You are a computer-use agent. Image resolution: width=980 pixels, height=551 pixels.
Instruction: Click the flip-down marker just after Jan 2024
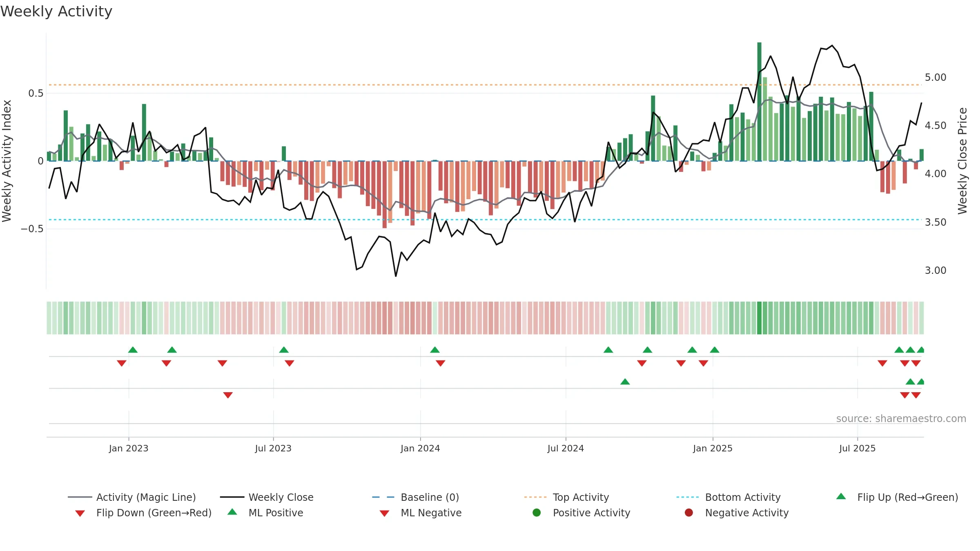[441, 363]
